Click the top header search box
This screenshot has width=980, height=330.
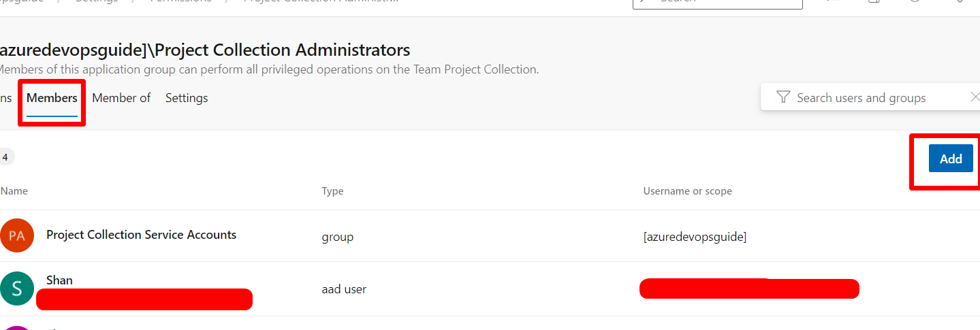[x=717, y=2]
